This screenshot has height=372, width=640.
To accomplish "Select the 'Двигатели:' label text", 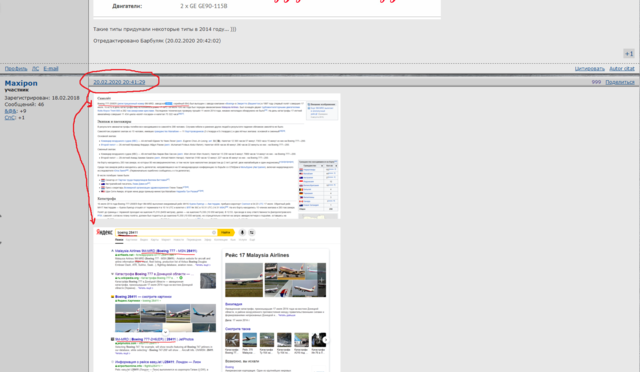I will click(127, 6).
